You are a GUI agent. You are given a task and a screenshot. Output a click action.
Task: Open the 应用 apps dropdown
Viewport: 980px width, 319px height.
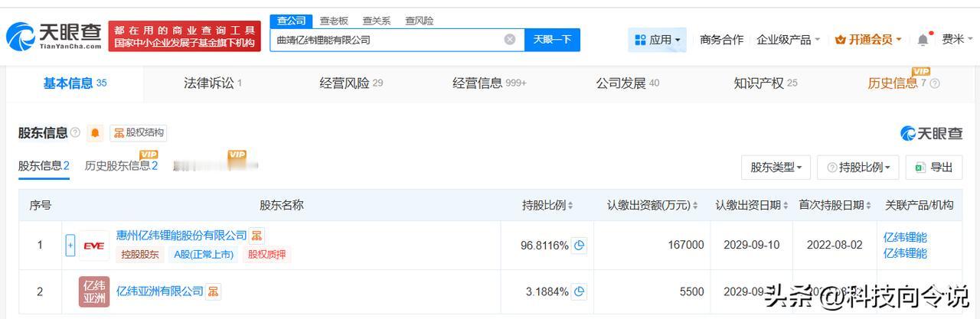click(x=657, y=40)
